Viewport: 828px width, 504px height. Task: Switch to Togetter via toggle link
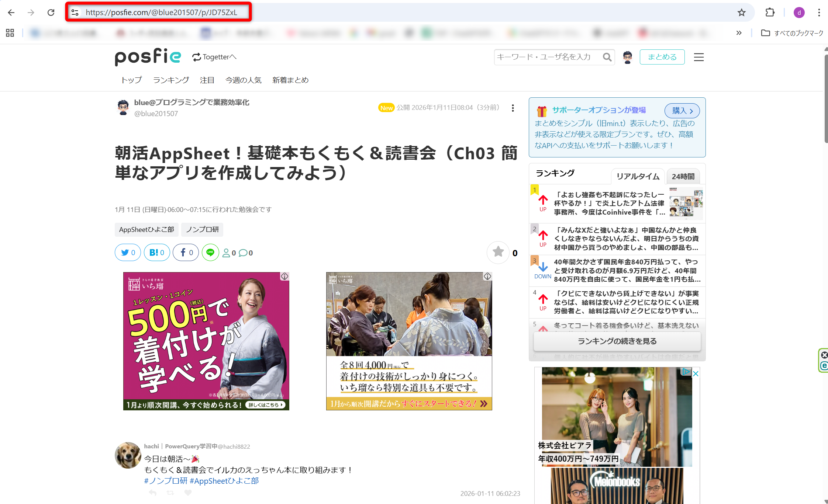point(214,57)
